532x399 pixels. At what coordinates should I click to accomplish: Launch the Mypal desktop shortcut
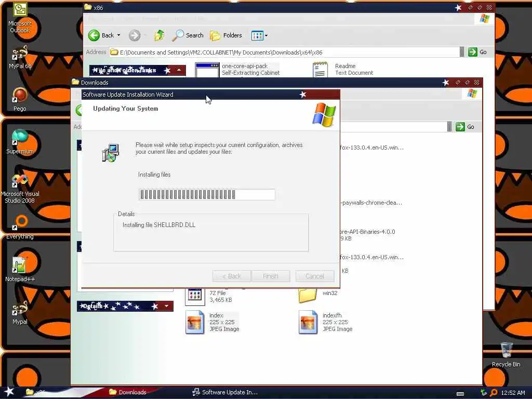(x=20, y=312)
